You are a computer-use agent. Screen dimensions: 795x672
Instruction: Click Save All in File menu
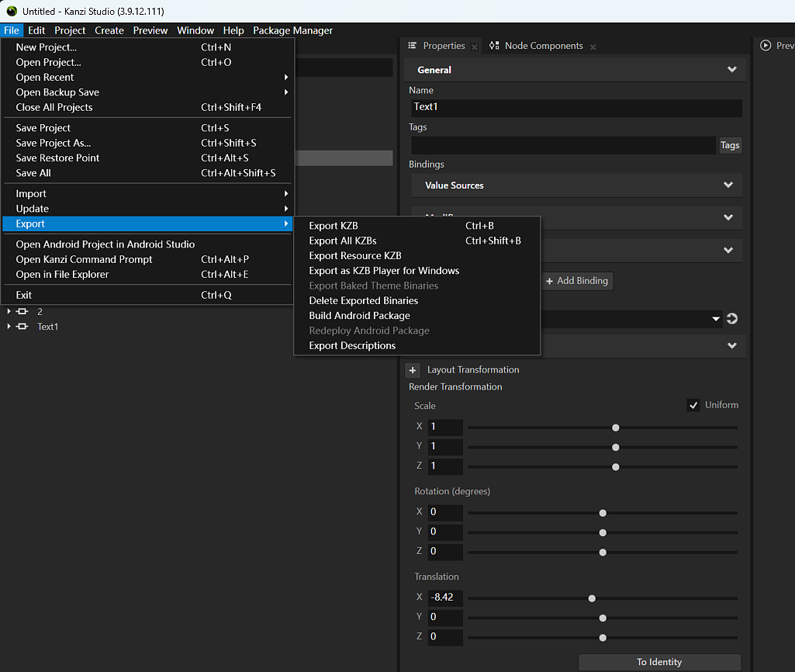pos(147,173)
